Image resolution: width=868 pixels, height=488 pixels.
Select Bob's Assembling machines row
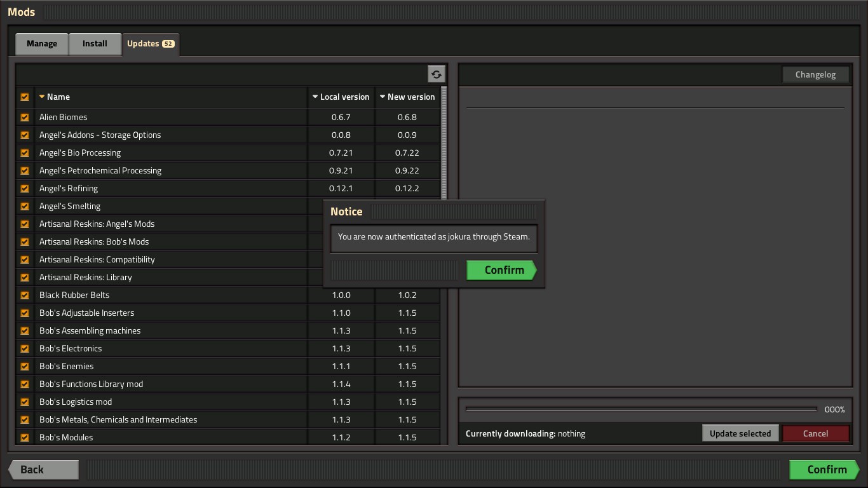(x=228, y=331)
